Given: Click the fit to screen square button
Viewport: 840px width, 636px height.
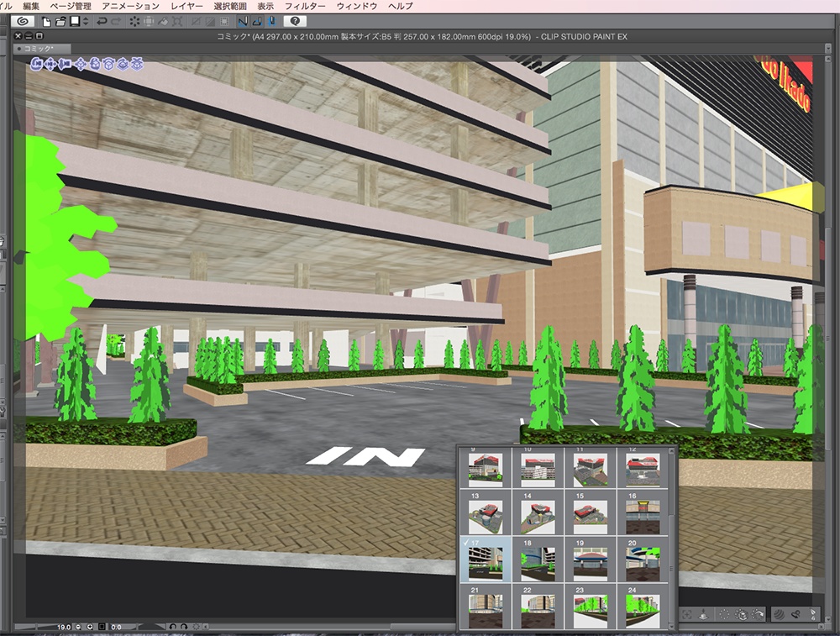Looking at the screenshot, I should [x=102, y=627].
